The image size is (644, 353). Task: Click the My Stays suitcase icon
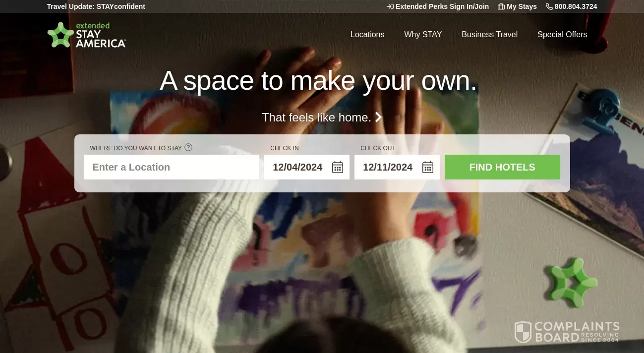(501, 6)
